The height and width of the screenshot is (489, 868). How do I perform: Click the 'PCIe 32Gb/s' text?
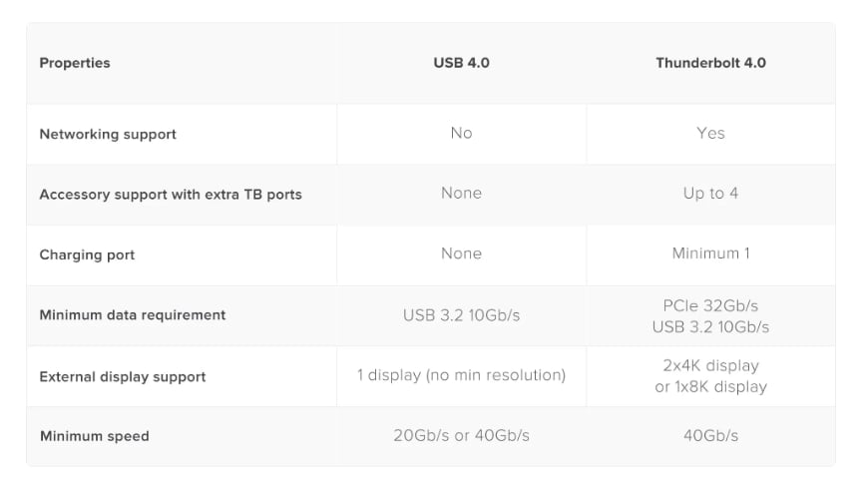click(x=710, y=305)
